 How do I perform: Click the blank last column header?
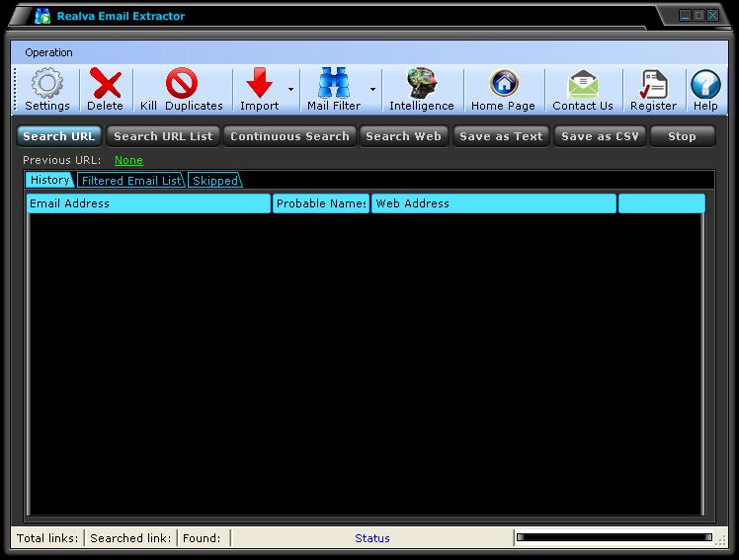pyautogui.click(x=662, y=203)
